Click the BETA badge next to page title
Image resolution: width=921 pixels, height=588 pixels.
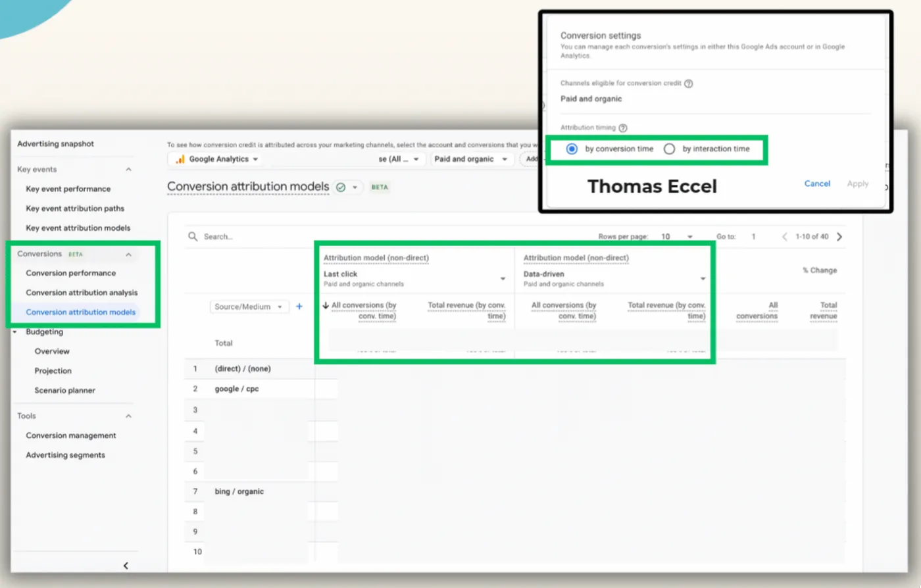380,187
